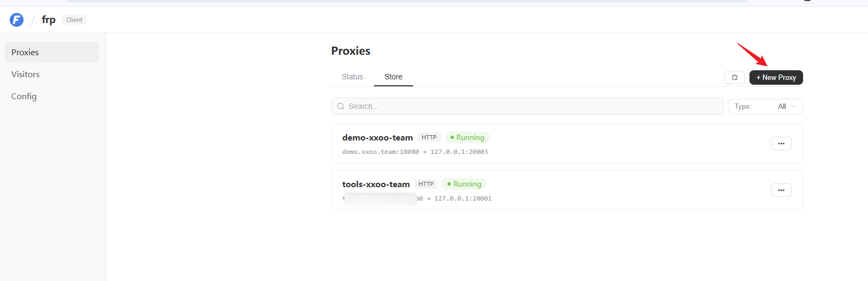Click the Running status badge of tools-xxoo-team
This screenshot has width=868, height=281.
pyautogui.click(x=464, y=184)
